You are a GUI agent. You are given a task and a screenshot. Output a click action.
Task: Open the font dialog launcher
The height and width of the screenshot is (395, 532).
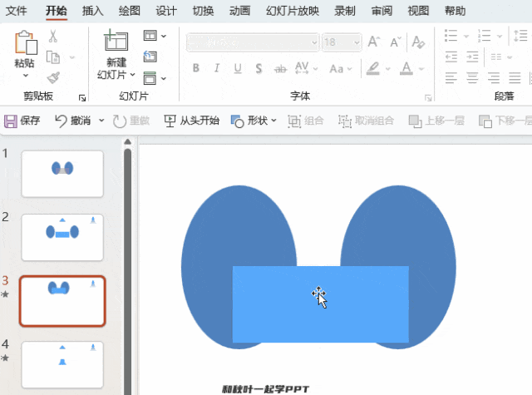(428, 98)
